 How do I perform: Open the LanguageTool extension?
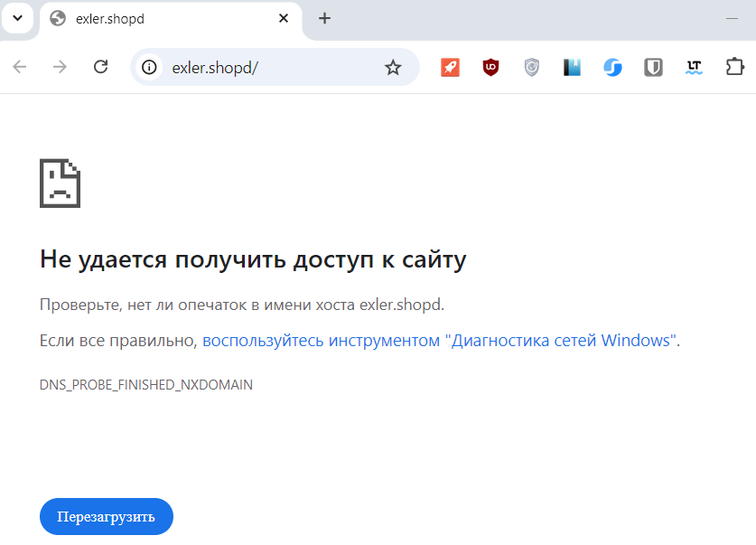(694, 67)
